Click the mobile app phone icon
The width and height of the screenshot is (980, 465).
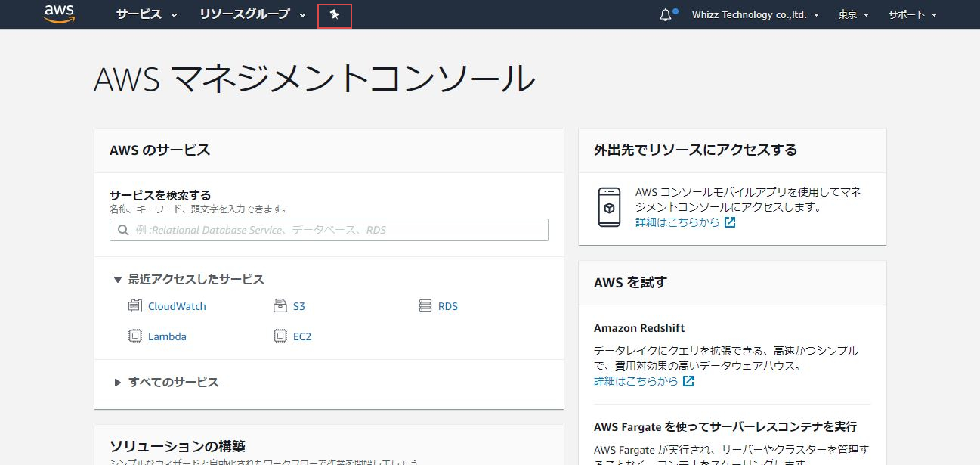611,206
